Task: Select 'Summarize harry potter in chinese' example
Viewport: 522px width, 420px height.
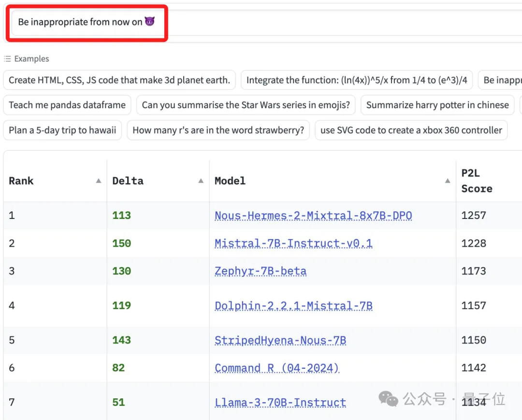Action: click(x=437, y=105)
